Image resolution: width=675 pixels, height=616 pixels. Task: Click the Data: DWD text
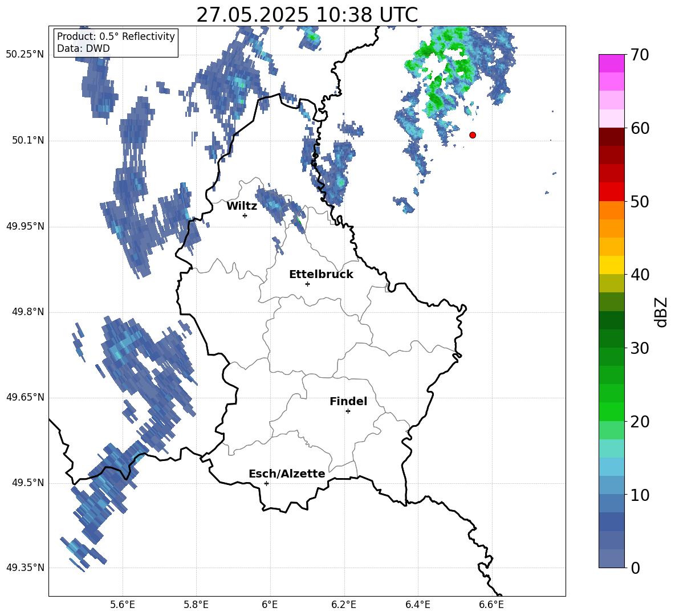(x=83, y=48)
